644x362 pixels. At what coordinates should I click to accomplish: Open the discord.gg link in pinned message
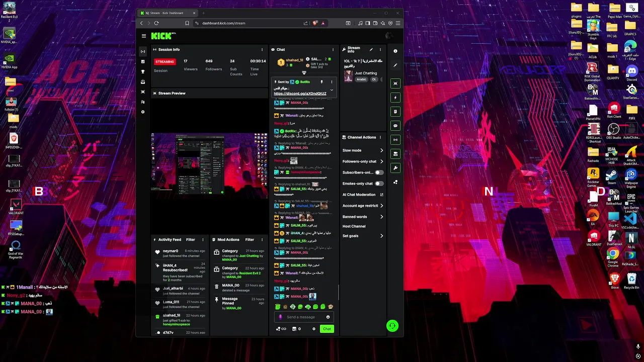[300, 94]
